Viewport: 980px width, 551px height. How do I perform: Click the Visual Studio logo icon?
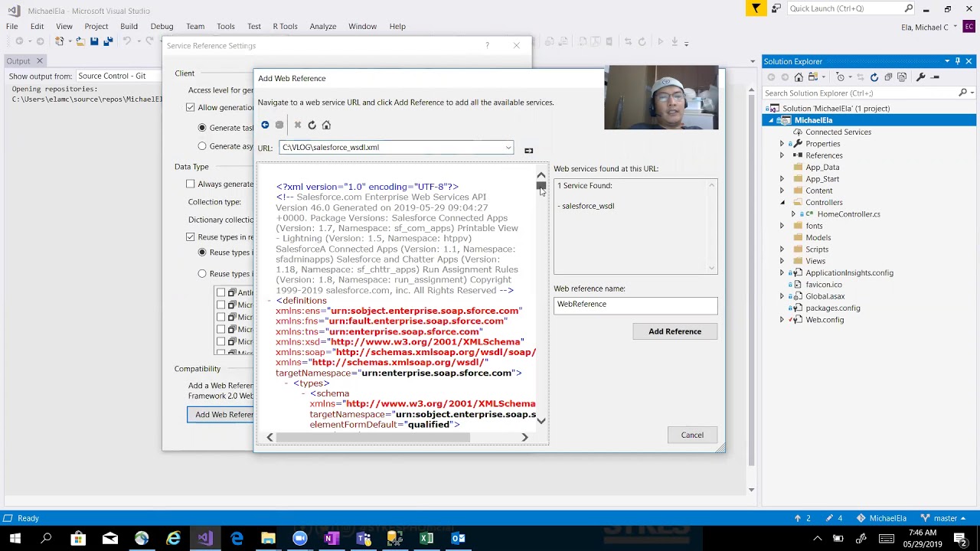coord(13,11)
